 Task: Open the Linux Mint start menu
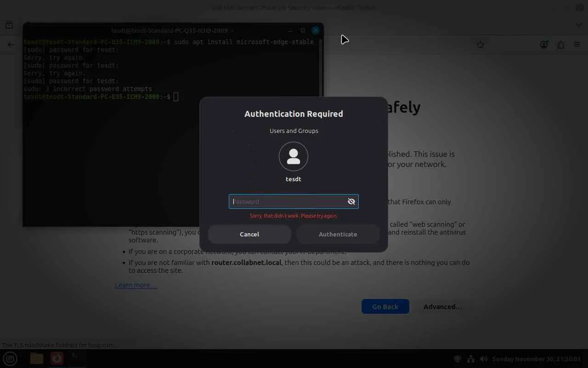click(x=10, y=358)
